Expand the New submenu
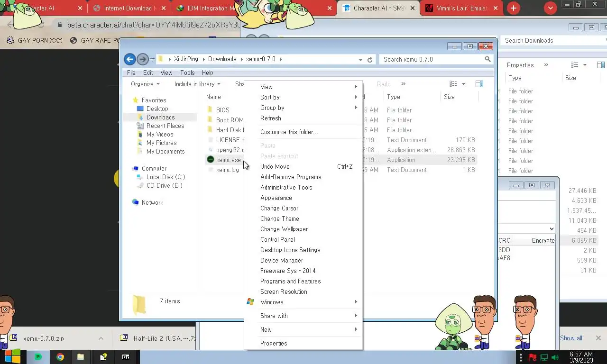 click(x=303, y=329)
